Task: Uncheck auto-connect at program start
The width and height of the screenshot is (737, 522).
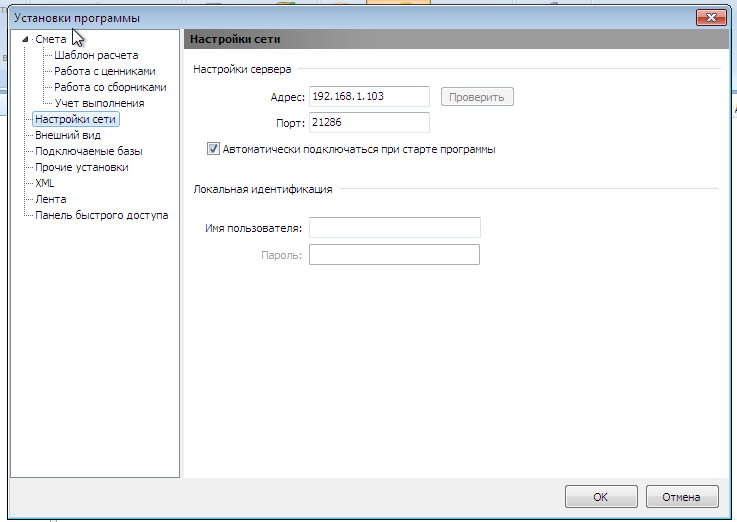Action: (x=213, y=149)
